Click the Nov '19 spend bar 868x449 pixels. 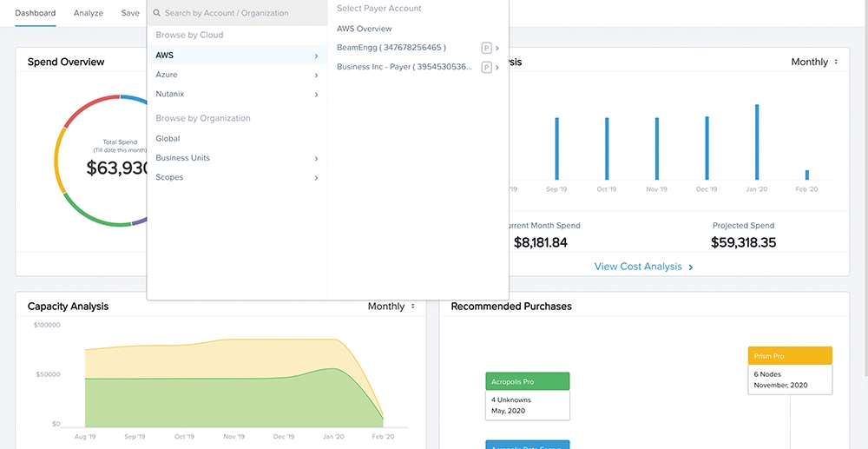[x=656, y=149]
